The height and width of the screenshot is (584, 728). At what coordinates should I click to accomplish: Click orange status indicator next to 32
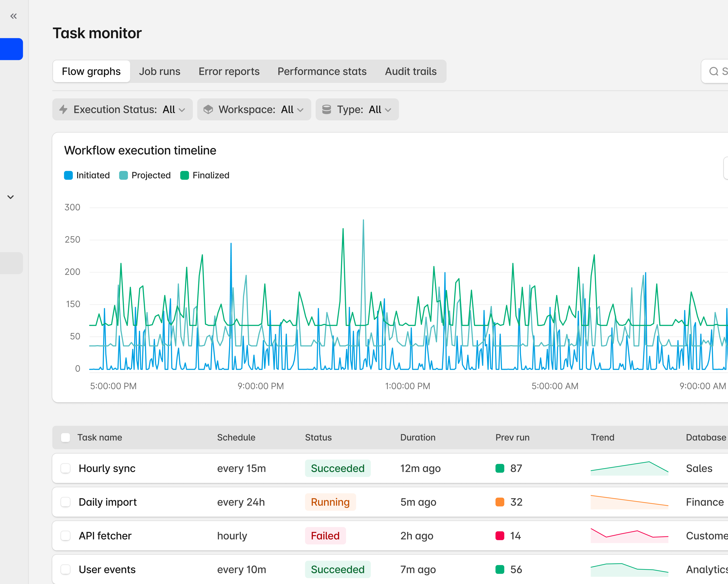click(500, 502)
